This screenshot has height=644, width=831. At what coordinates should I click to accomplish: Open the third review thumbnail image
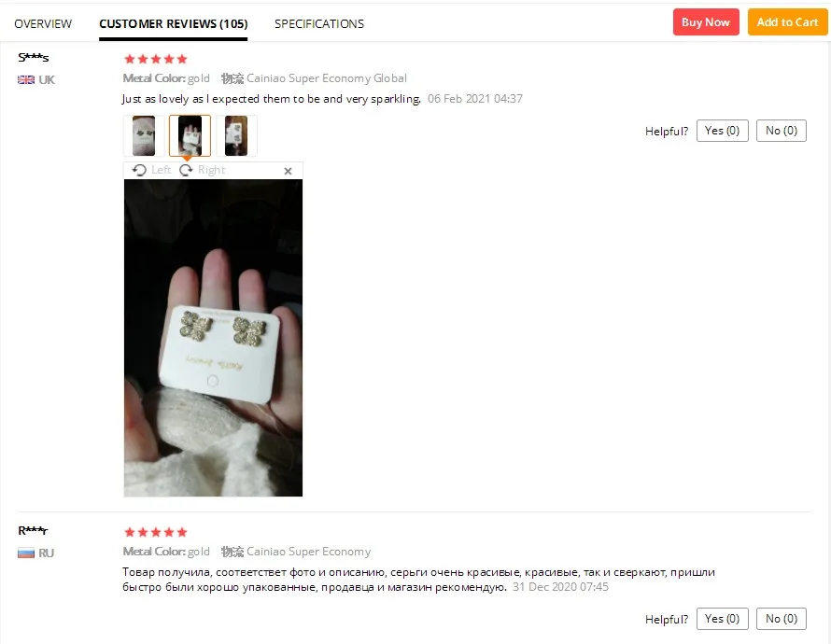pyautogui.click(x=236, y=135)
